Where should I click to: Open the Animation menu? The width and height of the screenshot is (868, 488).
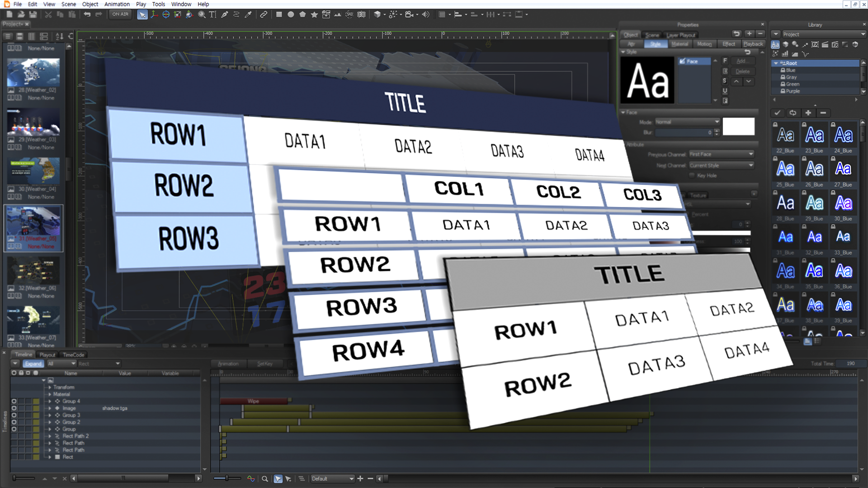click(117, 4)
